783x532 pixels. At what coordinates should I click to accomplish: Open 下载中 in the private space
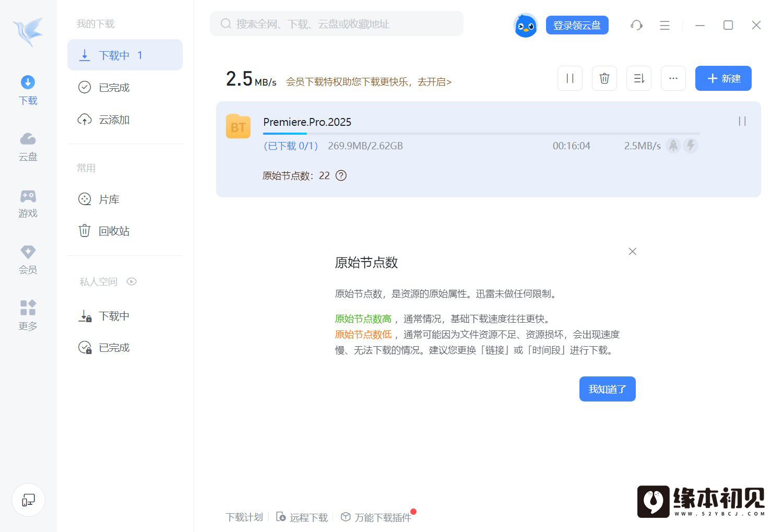coord(125,316)
